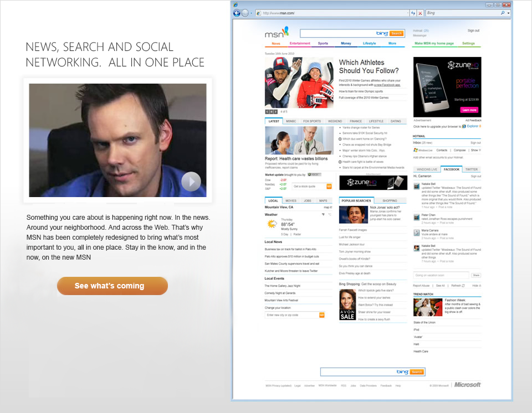This screenshot has height=413, width=532.
Task: Open the health care doctors photo
Action: (x=299, y=141)
